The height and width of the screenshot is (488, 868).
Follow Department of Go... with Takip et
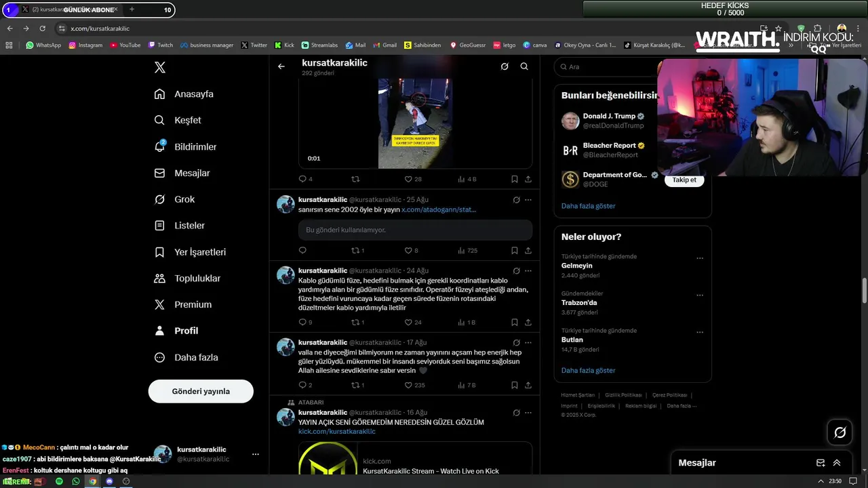(684, 180)
